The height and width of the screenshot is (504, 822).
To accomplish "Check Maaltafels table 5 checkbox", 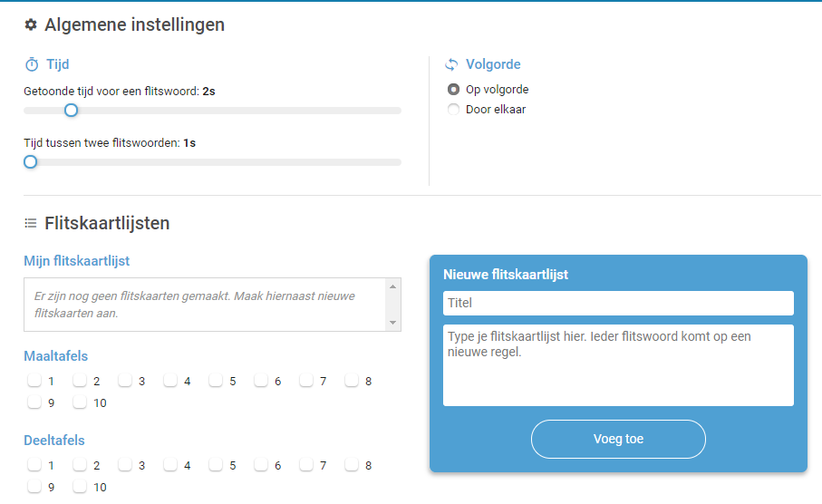I will point(216,380).
